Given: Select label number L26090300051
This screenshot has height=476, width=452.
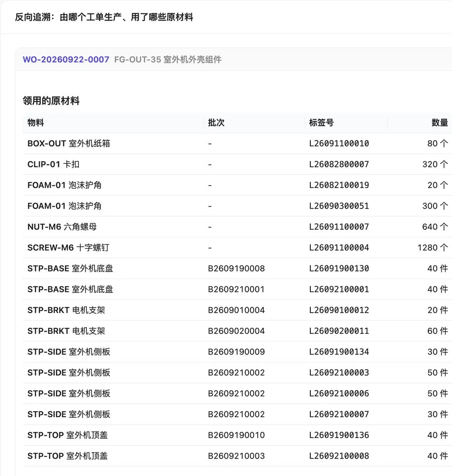Looking at the screenshot, I should pos(339,206).
